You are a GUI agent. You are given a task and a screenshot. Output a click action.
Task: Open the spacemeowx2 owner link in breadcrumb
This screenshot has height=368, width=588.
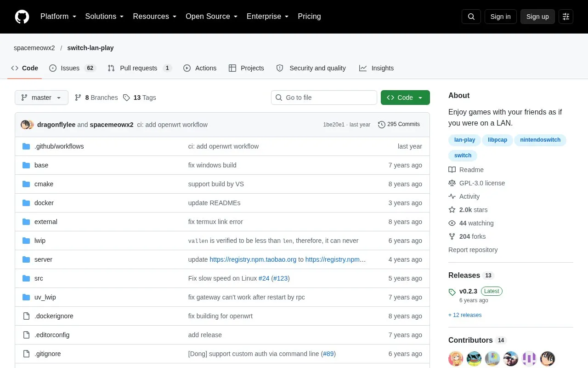pos(34,48)
